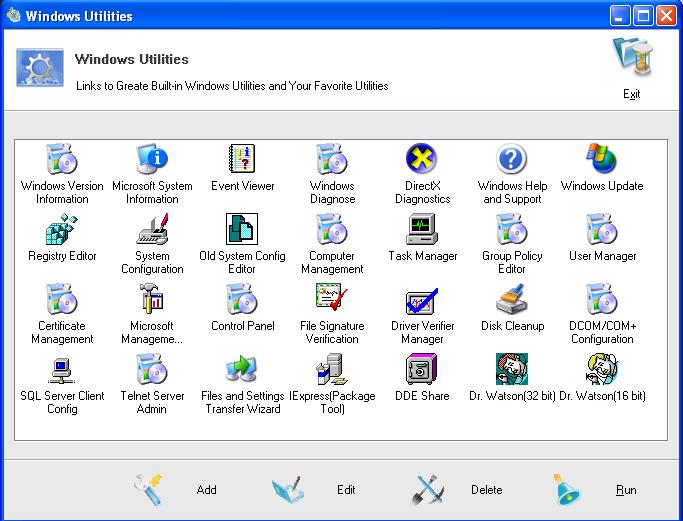Viewport: 683px width, 521px height.
Task: Choose the IExpress Package Tool icon
Action: point(332,369)
